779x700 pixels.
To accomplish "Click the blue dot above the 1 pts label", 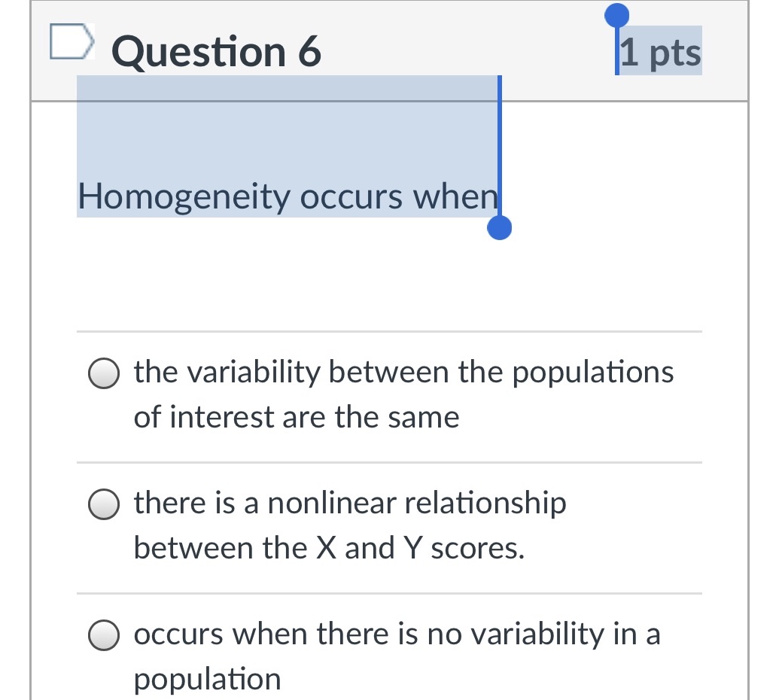I will point(617,12).
